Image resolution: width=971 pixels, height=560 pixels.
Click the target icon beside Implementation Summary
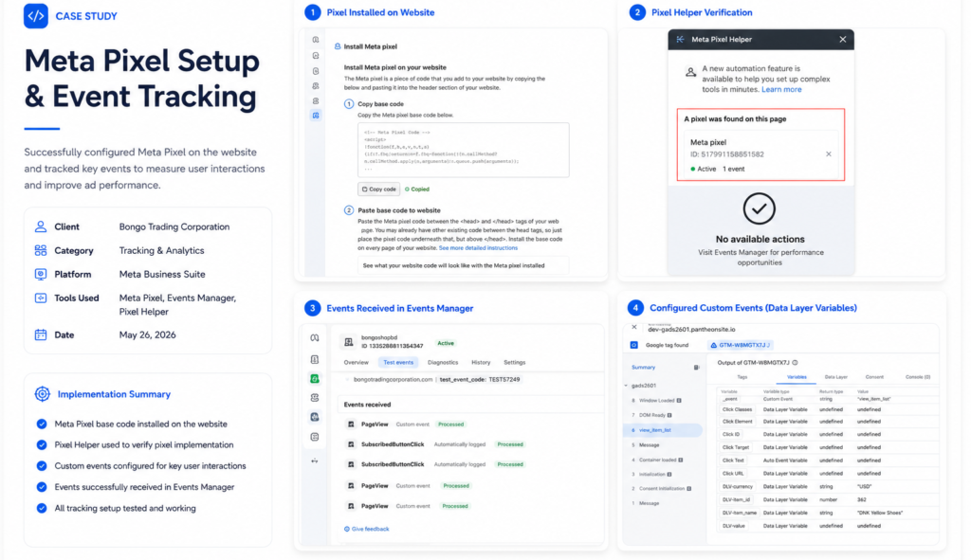pos(42,394)
